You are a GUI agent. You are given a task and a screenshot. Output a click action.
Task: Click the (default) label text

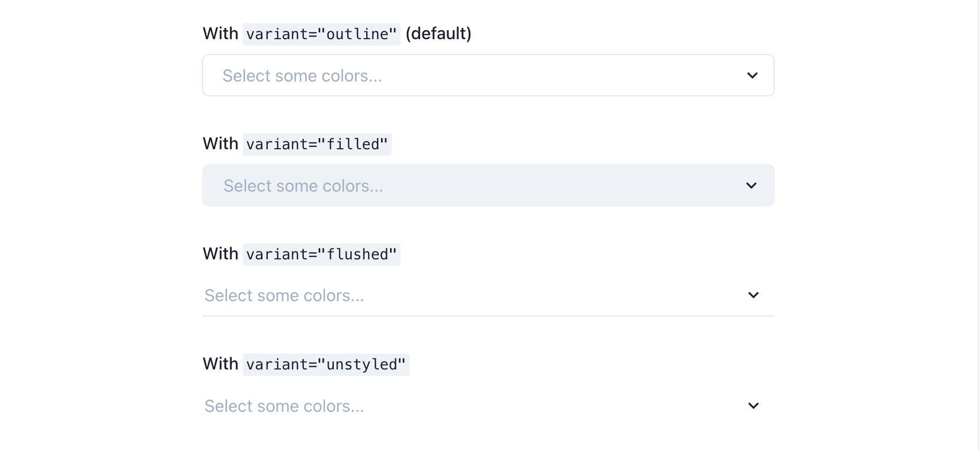pos(438,33)
